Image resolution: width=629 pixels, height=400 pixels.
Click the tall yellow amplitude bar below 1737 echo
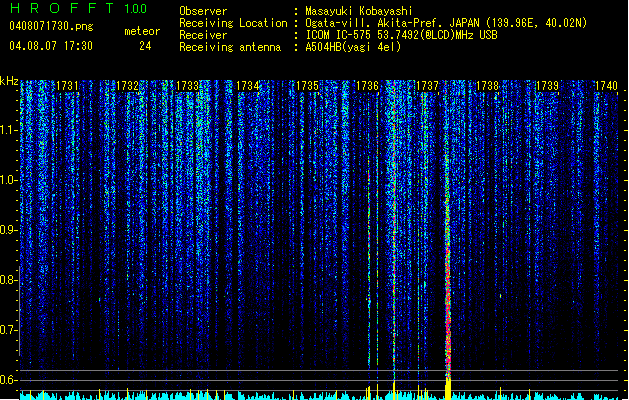click(448, 388)
